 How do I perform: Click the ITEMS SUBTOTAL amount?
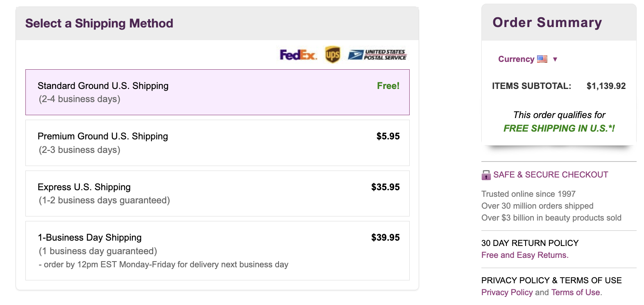click(x=605, y=86)
